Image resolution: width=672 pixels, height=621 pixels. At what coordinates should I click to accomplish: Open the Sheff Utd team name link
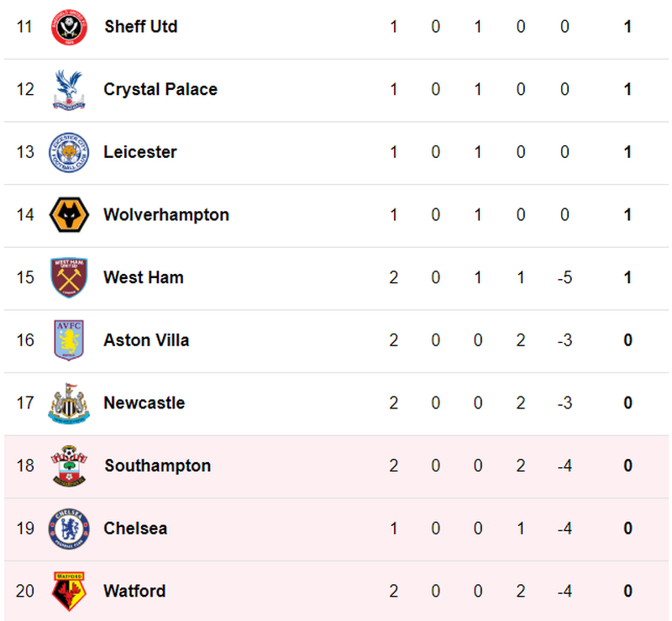tap(140, 27)
